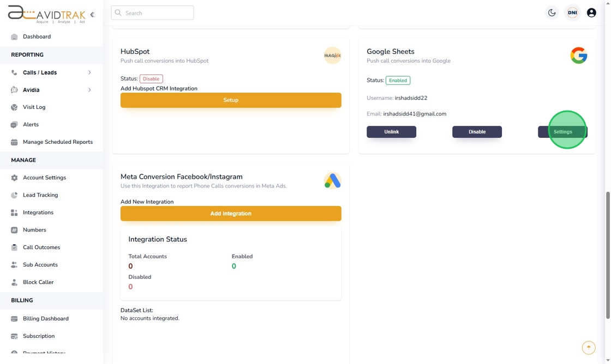Click the Lead Tracking icon
Viewport: 611px width, 364px height.
pos(14,195)
